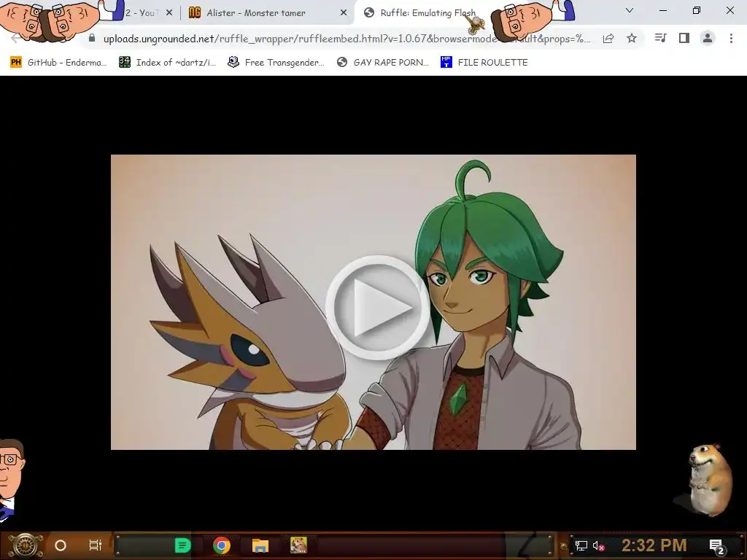Toggle Chrome side panel
Viewport: 747px width, 560px height.
click(684, 38)
